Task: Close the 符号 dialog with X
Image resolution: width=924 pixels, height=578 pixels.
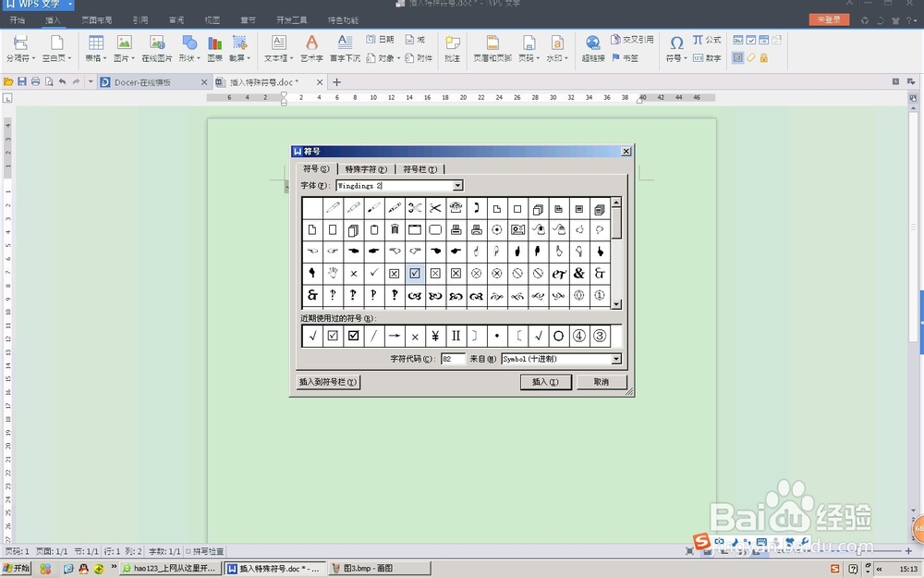Action: tap(626, 152)
